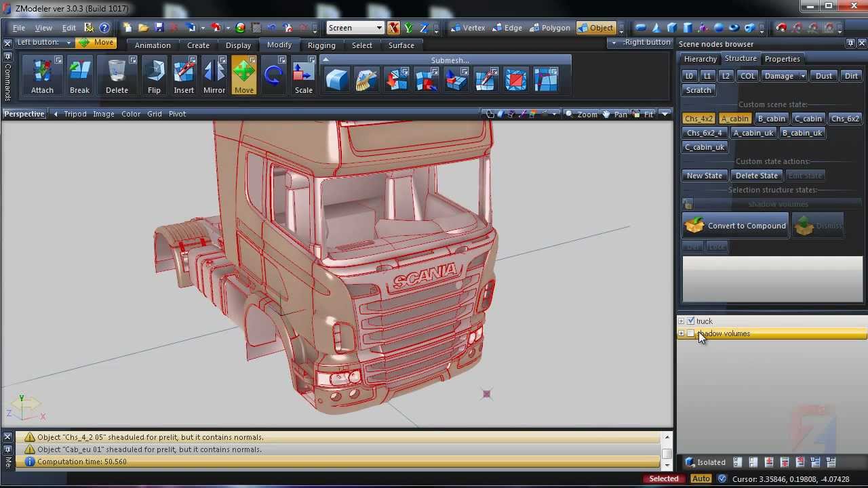The width and height of the screenshot is (868, 488).
Task: Click the Convert to Compound button
Action: point(736,226)
